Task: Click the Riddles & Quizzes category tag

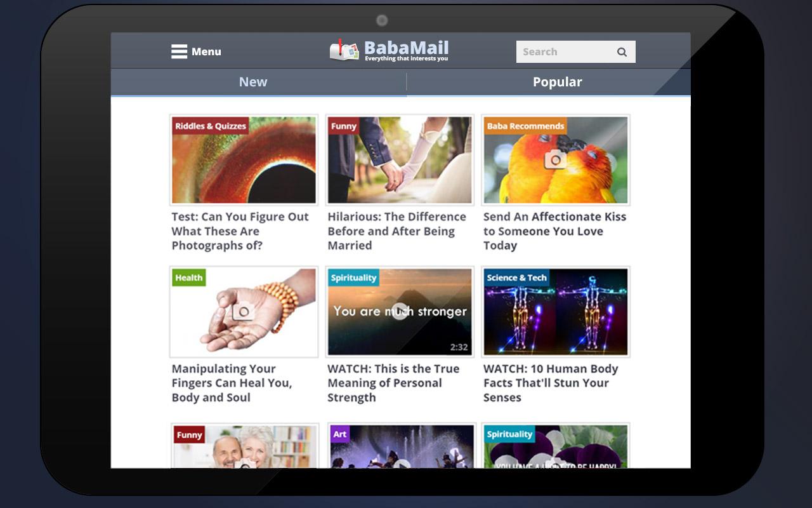Action: [210, 126]
